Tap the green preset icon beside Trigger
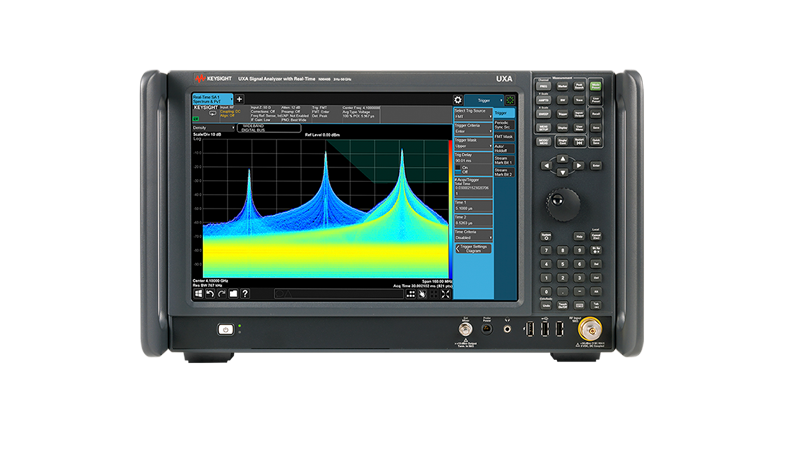800x450 pixels. [x=510, y=100]
